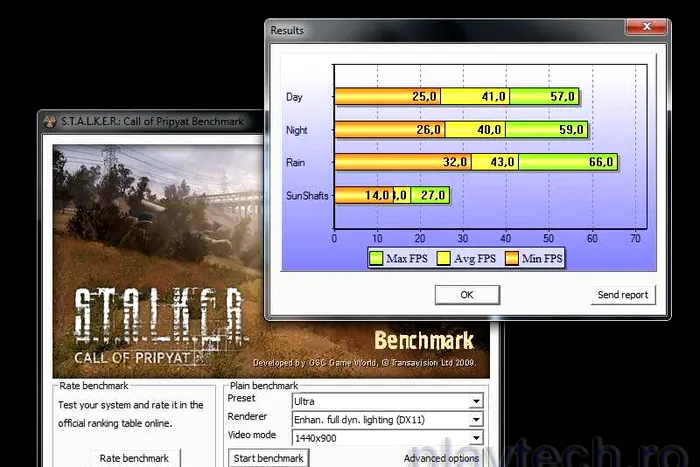Click the Rain min FPS value 32,0
700x467 pixels.
click(x=455, y=162)
